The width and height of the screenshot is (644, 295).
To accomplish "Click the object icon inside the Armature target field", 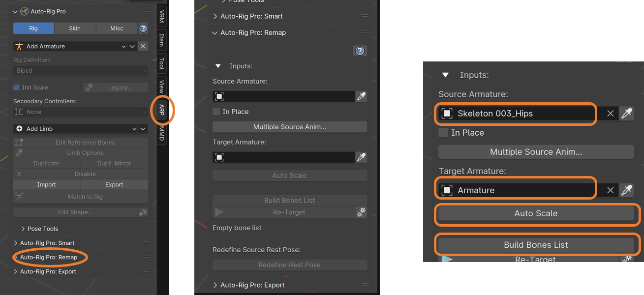I will [x=447, y=190].
